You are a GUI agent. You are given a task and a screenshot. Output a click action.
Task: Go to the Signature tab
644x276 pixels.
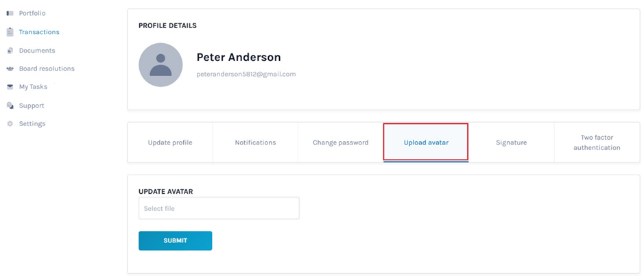pyautogui.click(x=512, y=142)
